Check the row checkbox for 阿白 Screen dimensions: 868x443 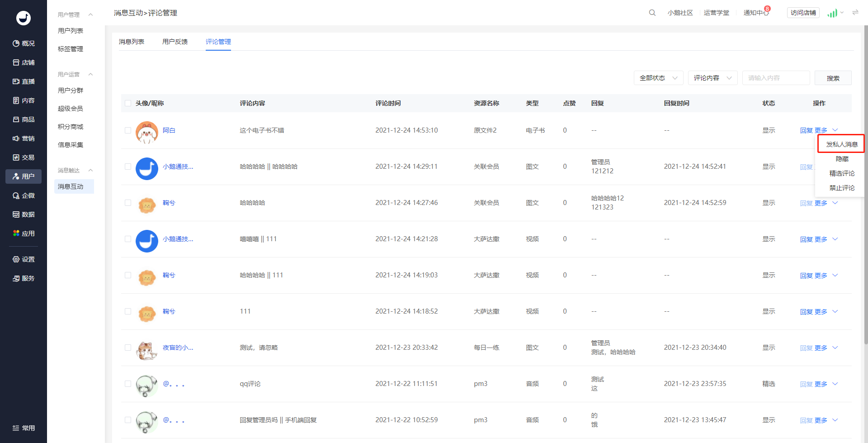pos(128,130)
